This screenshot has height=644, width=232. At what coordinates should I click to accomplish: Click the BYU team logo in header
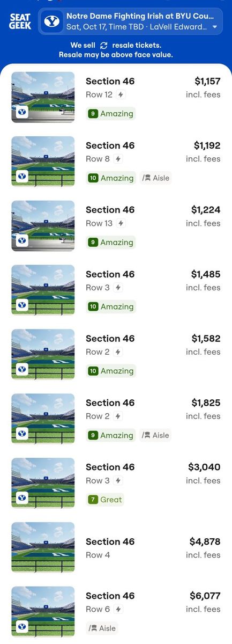52,21
